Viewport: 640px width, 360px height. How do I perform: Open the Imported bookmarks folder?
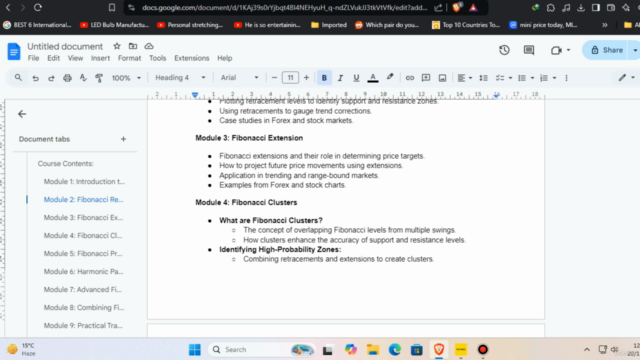(x=329, y=25)
